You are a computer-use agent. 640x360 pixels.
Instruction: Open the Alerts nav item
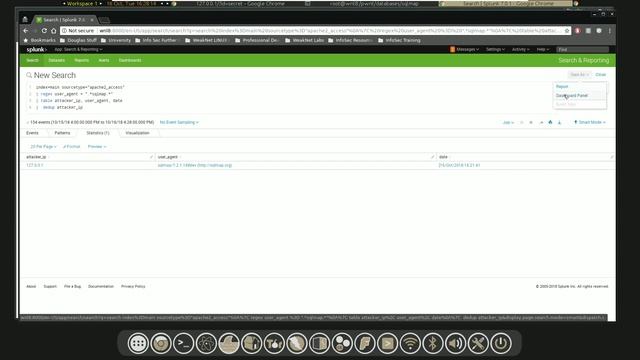pyautogui.click(x=104, y=60)
